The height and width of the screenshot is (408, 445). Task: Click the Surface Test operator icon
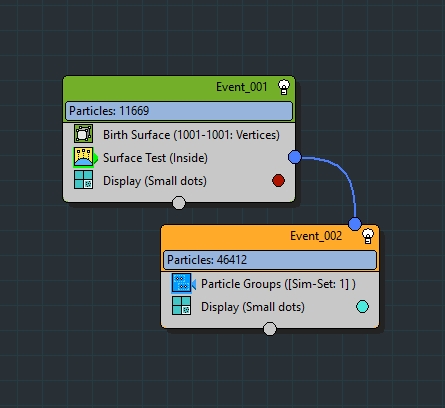tap(84, 157)
